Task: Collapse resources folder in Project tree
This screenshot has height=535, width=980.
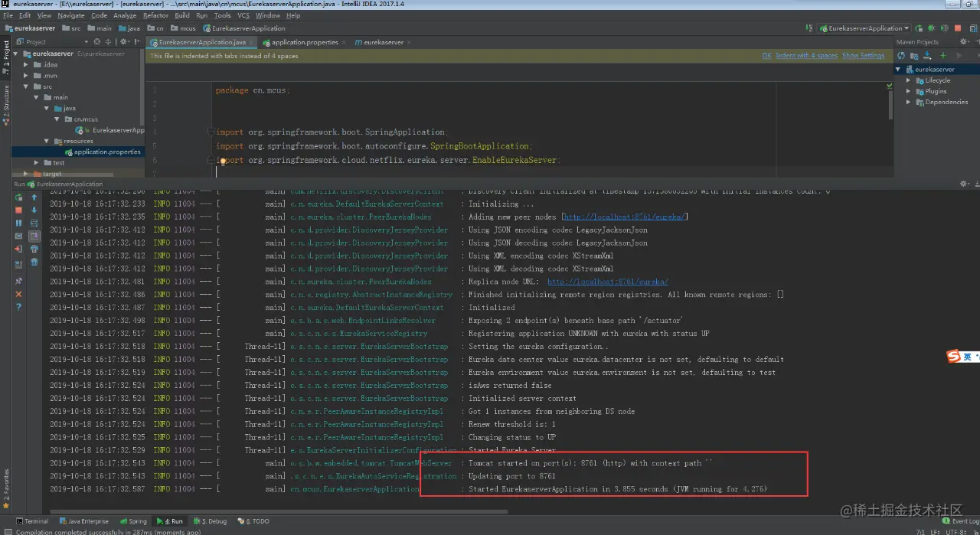Action: pos(47,141)
